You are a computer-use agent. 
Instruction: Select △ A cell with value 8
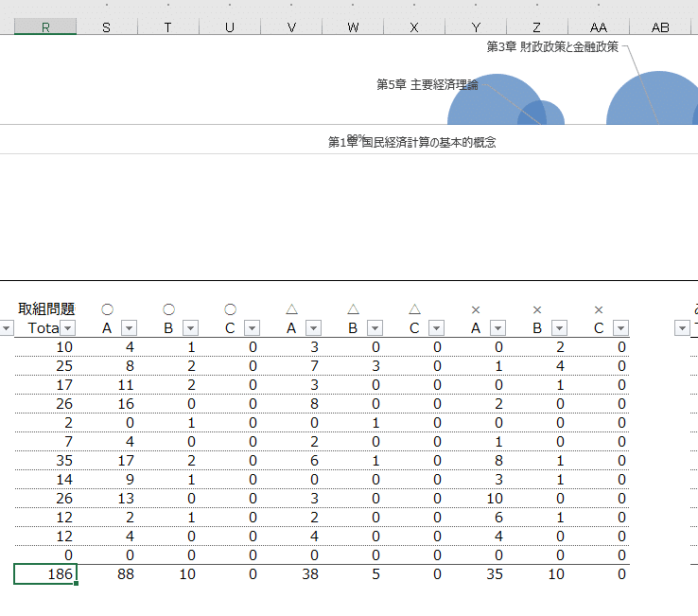(x=291, y=403)
